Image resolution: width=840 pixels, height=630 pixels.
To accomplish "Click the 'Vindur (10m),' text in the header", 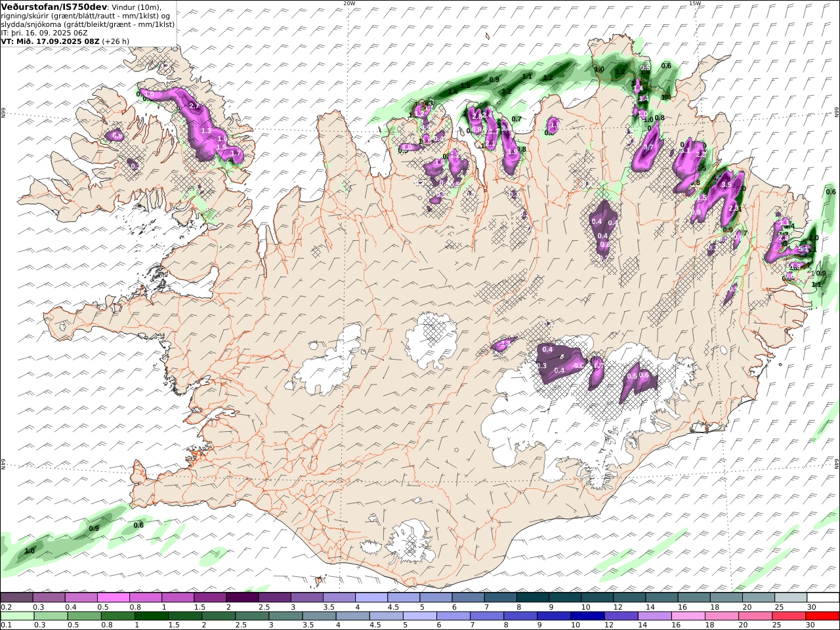I will pyautogui.click(x=136, y=7).
